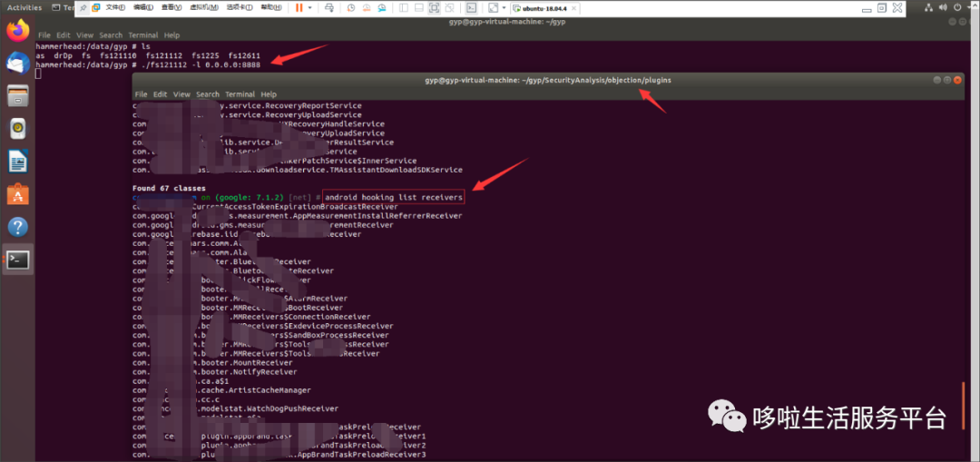
Task: Minimize the objection/plugins terminal window
Action: coord(936,81)
